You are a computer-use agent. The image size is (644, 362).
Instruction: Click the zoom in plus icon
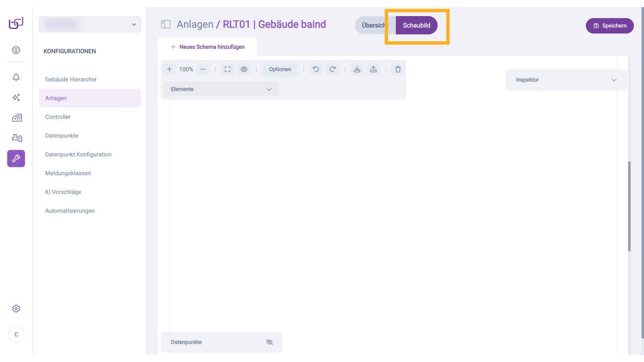(169, 69)
